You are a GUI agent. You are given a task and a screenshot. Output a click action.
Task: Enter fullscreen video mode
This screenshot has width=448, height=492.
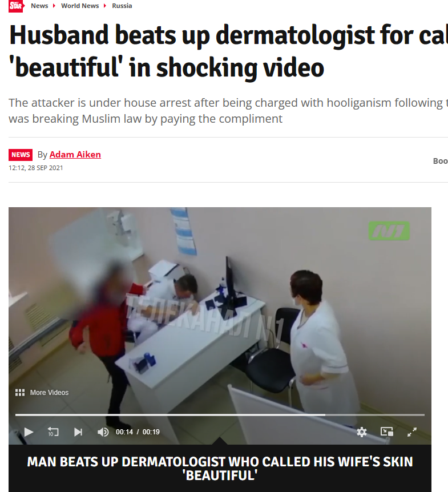tap(412, 432)
